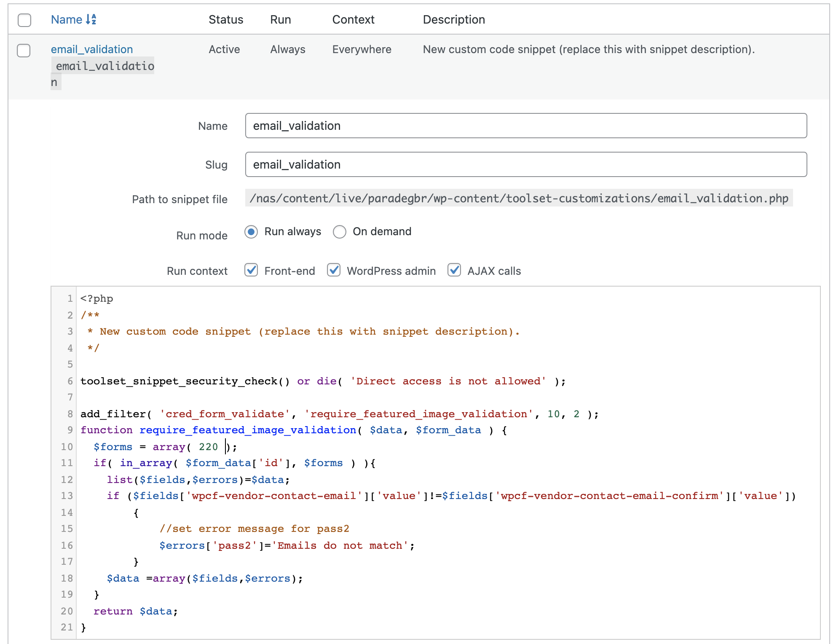Click the toolset_snippet_security_check code line
The width and height of the screenshot is (836, 644).
[323, 381]
